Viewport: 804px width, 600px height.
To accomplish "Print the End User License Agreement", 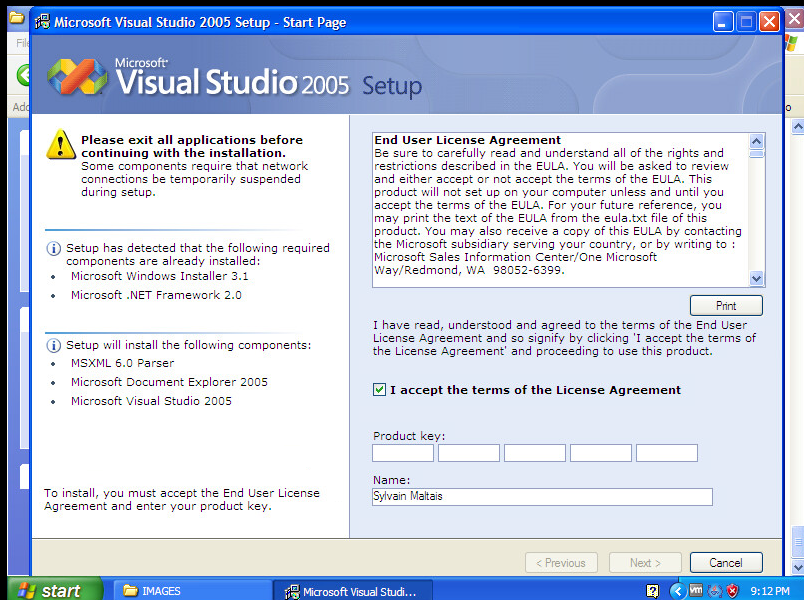I will point(726,306).
